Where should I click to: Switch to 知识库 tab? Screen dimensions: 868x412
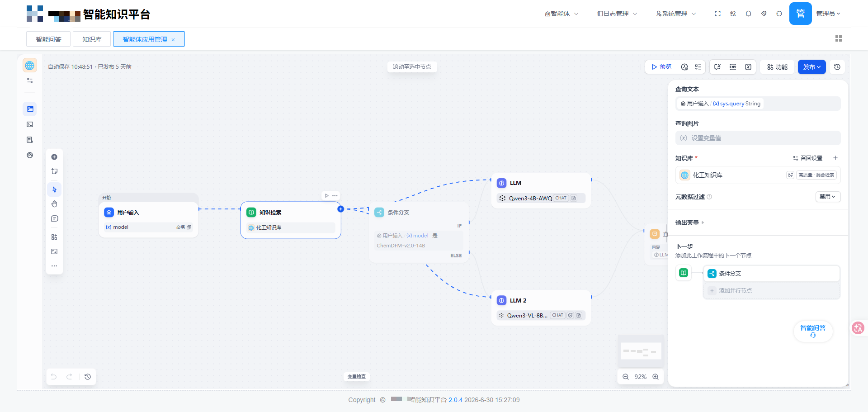pos(92,39)
